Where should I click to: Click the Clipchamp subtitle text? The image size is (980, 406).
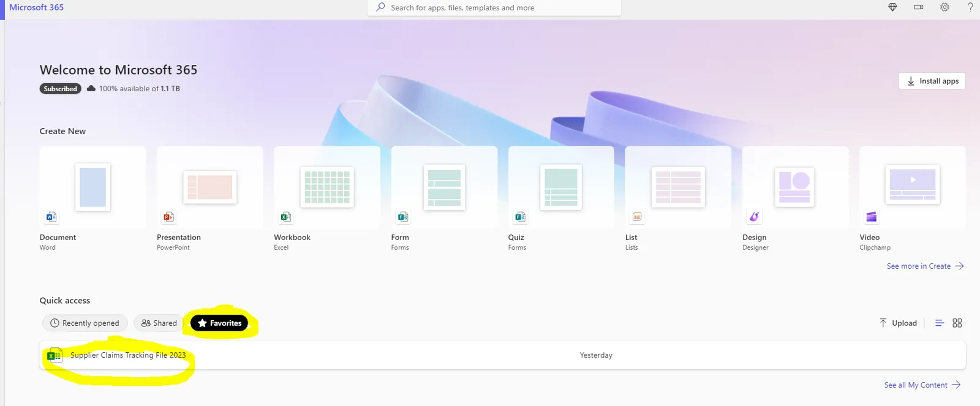(x=875, y=247)
